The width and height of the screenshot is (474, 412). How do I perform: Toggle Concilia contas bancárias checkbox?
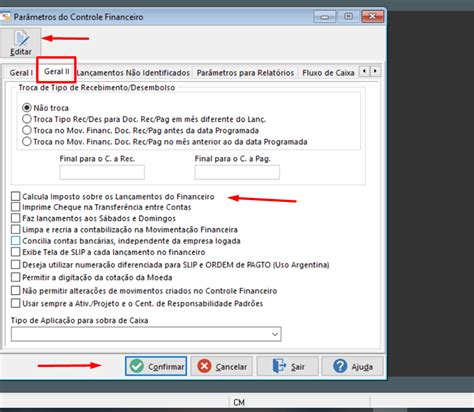[16, 241]
